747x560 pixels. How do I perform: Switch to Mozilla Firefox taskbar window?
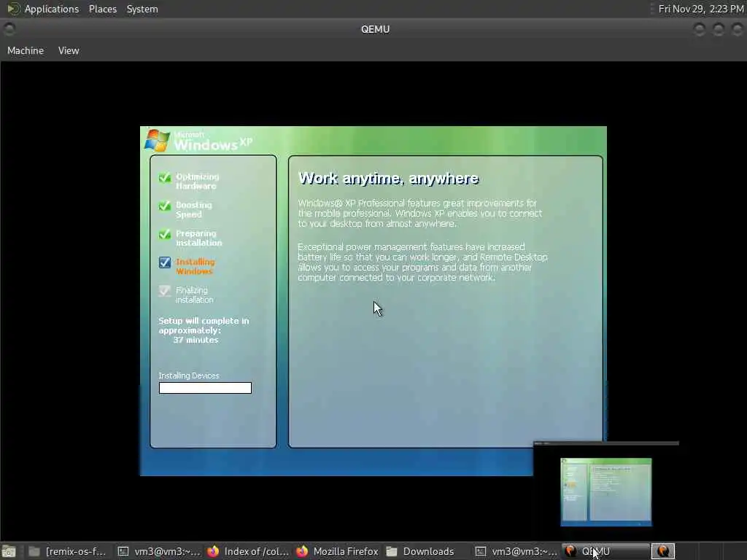pos(337,551)
